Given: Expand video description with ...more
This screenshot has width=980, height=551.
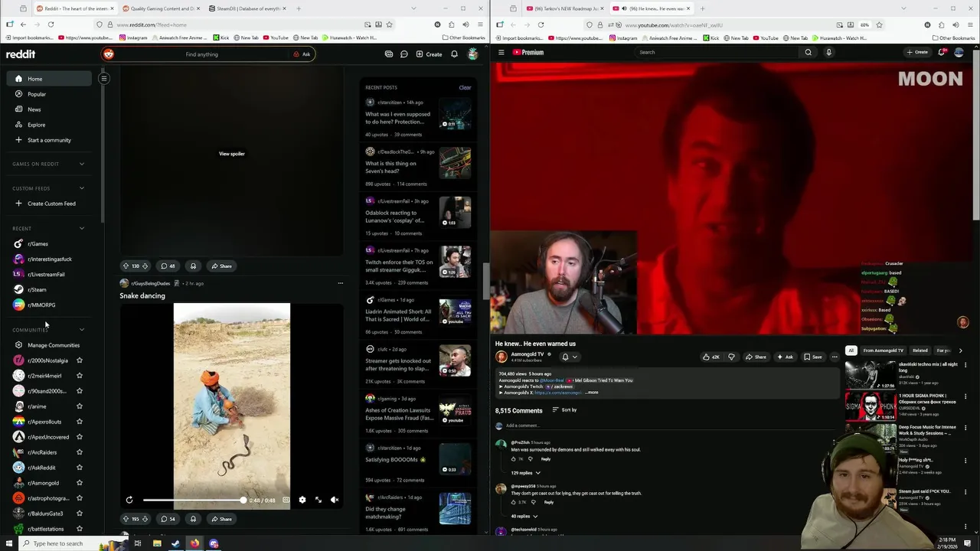Looking at the screenshot, I should (593, 393).
